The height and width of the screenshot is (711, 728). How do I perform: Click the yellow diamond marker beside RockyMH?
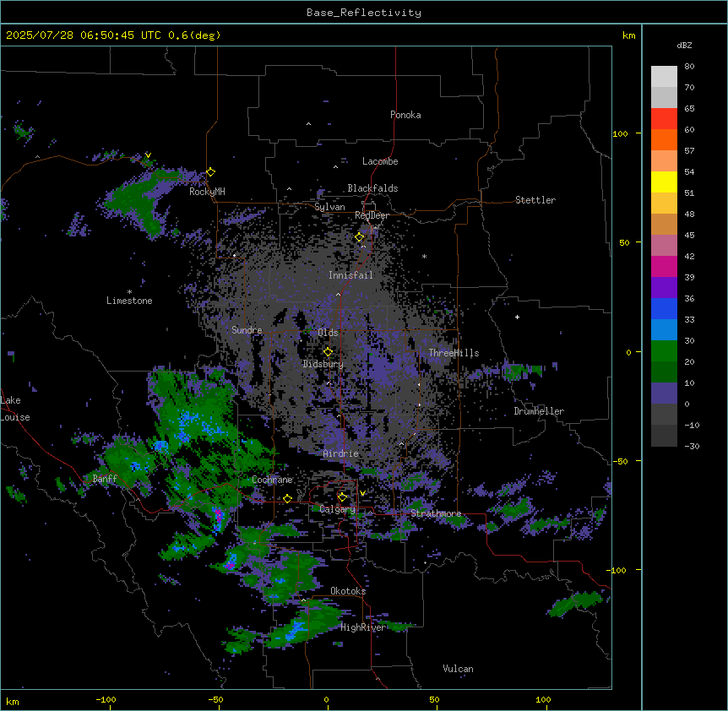point(211,172)
